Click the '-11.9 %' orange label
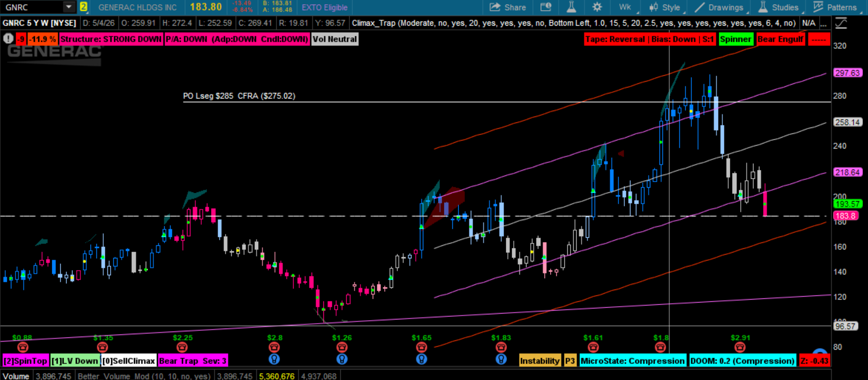Screen dimensions: 868x380 pos(43,39)
